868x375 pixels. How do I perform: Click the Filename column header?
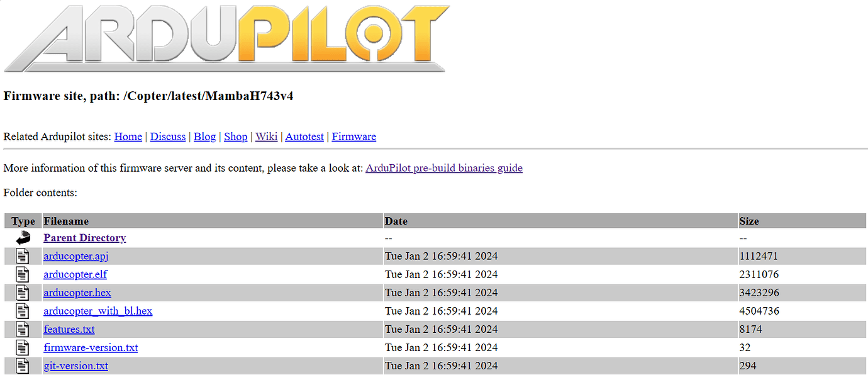(x=66, y=221)
